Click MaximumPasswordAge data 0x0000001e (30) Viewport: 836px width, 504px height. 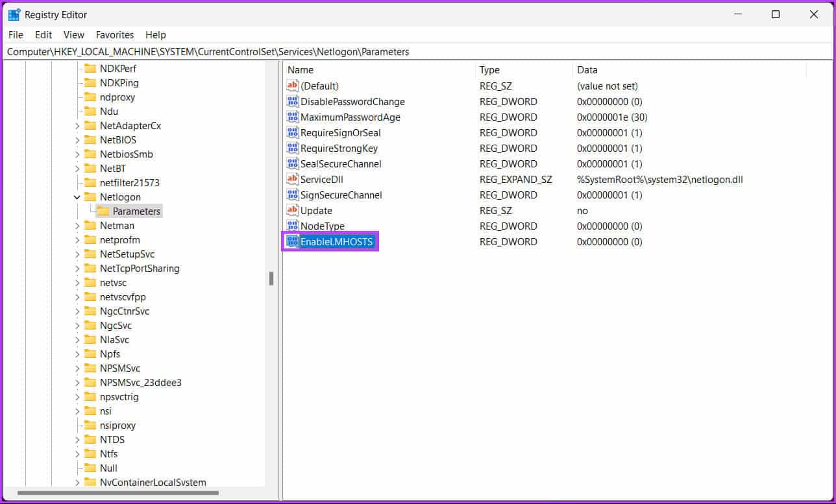click(x=612, y=117)
